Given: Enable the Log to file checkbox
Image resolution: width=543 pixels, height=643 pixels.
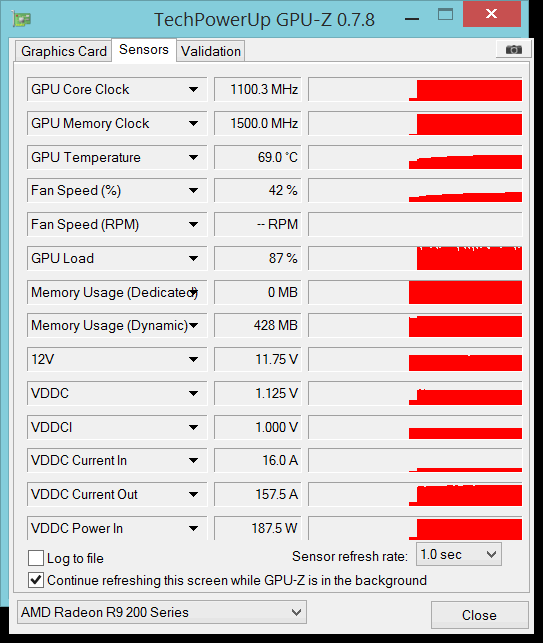Looking at the screenshot, I should 36,558.
